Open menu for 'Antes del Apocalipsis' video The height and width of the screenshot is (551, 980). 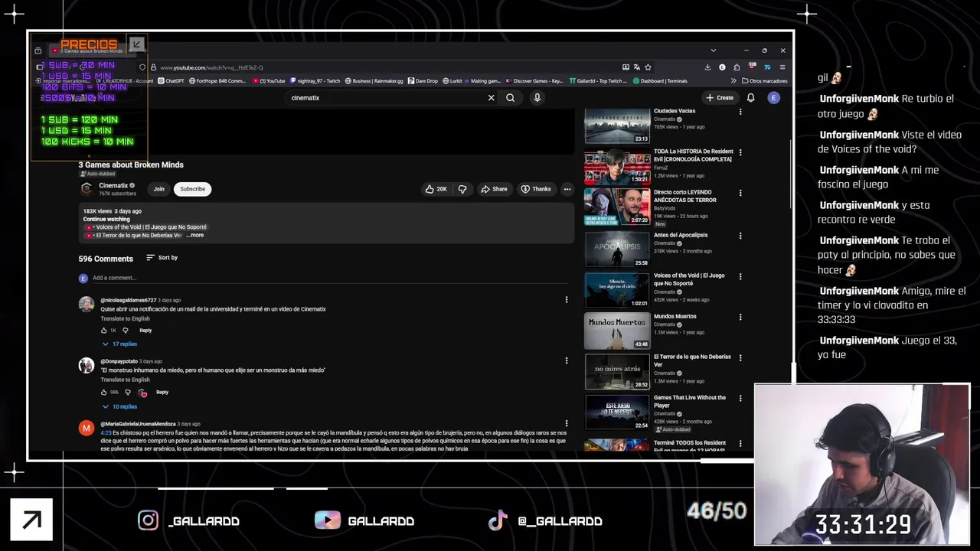click(740, 236)
